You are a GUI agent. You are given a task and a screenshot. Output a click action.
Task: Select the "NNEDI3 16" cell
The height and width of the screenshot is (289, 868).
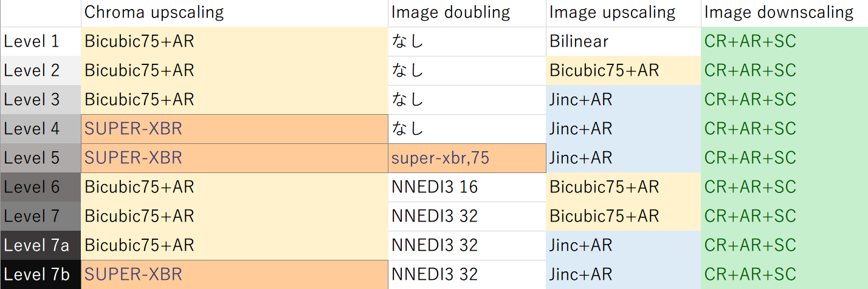(x=466, y=188)
